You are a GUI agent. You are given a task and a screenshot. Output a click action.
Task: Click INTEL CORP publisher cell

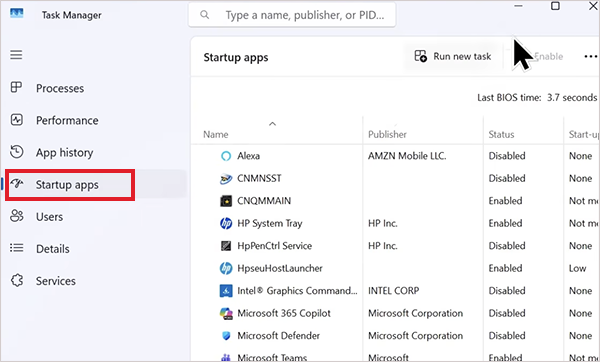tap(393, 291)
